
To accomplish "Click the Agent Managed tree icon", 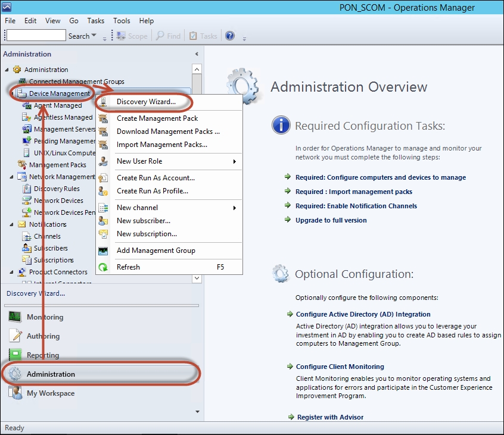I will click(26, 105).
